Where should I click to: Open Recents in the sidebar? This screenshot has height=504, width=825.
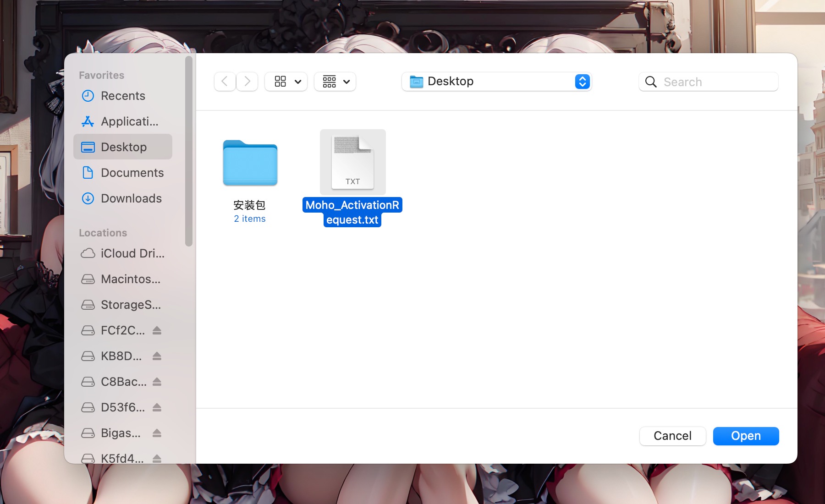click(122, 96)
